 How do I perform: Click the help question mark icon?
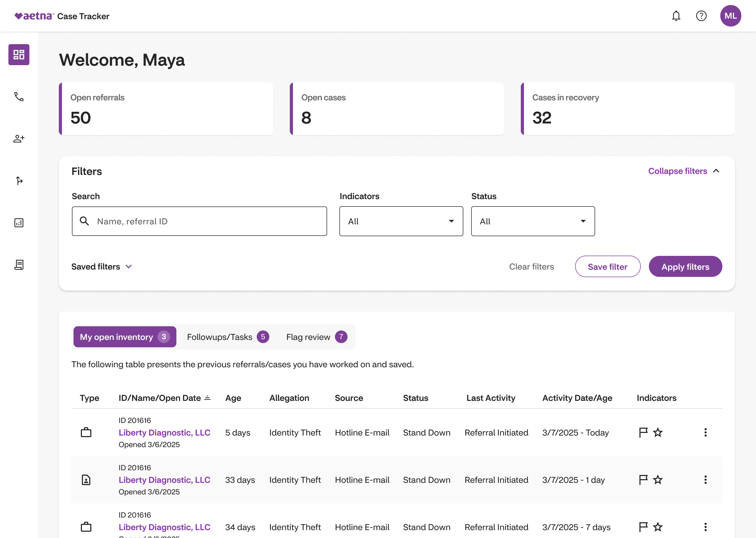click(x=701, y=16)
